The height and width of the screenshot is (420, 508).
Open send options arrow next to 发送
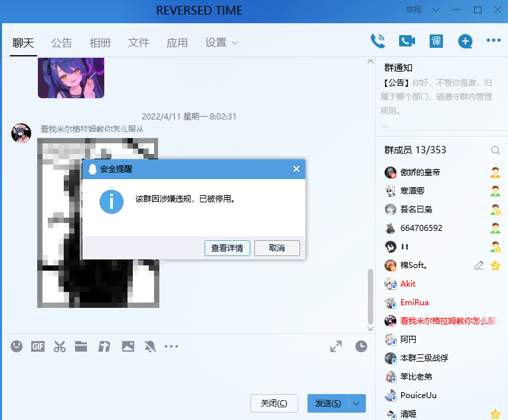(x=357, y=403)
